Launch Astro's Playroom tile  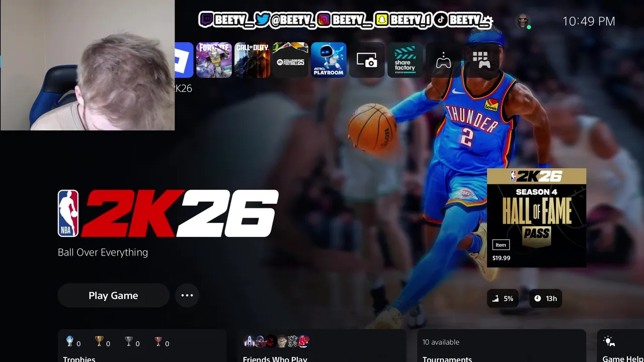click(329, 60)
